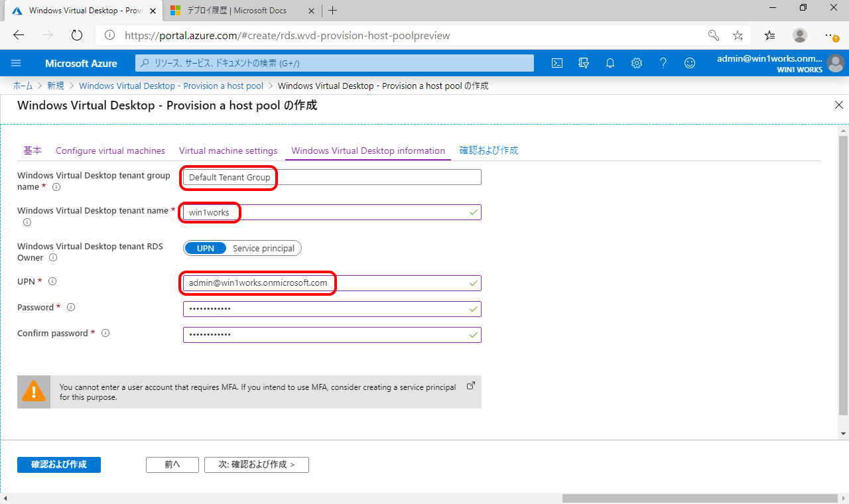Click the vertical scrollbar up arrow
This screenshot has width=849, height=504.
coord(843,130)
